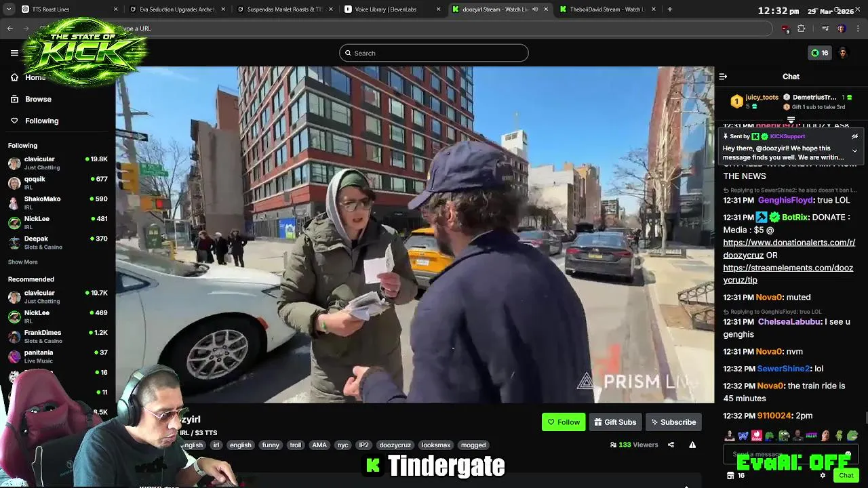Close the TTS Roast Lines tab
Screen dimensions: 868x488
point(115,9)
